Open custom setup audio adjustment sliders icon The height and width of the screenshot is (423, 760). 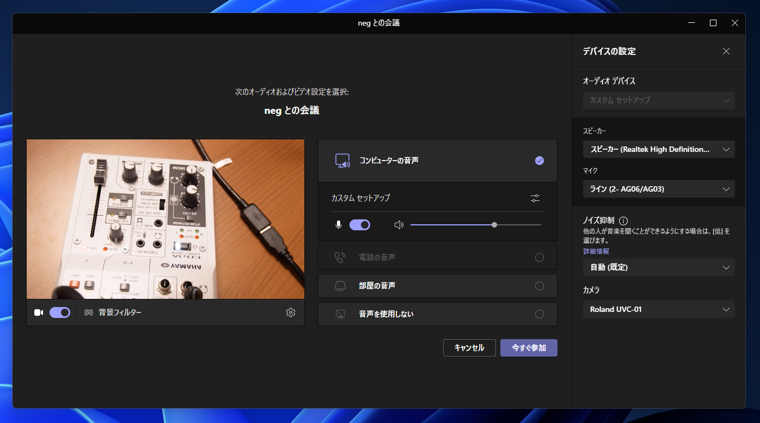[x=535, y=198]
